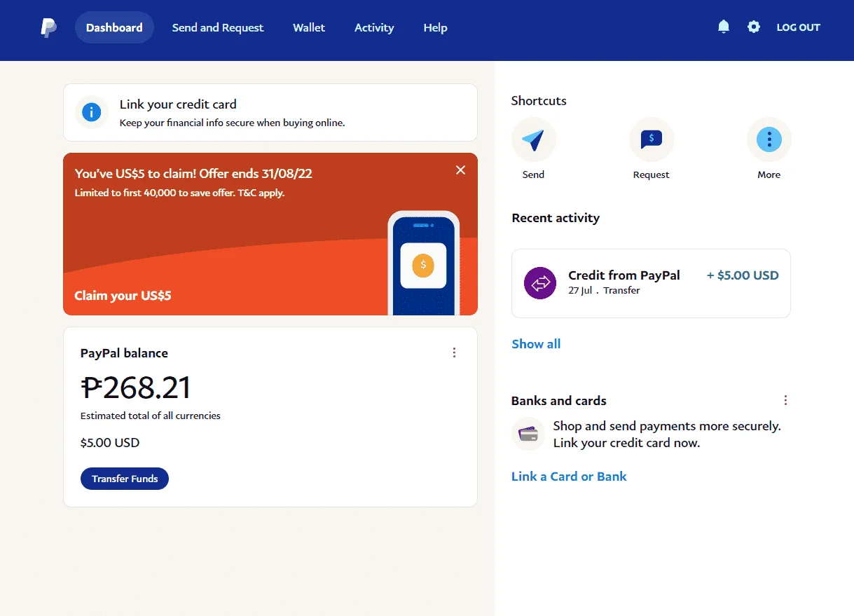This screenshot has width=854, height=616.
Task: Click the Request money shortcut icon
Action: pyautogui.click(x=652, y=139)
